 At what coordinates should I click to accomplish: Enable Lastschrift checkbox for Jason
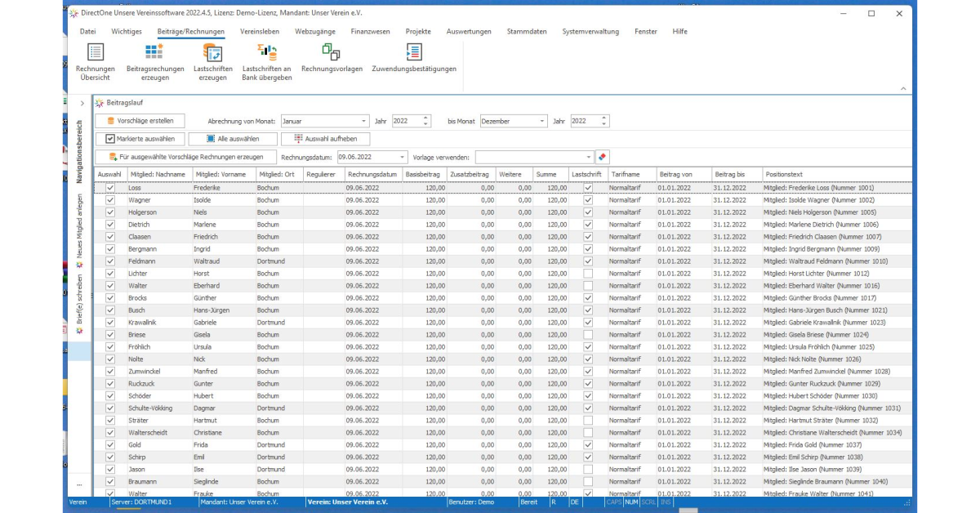(587, 470)
